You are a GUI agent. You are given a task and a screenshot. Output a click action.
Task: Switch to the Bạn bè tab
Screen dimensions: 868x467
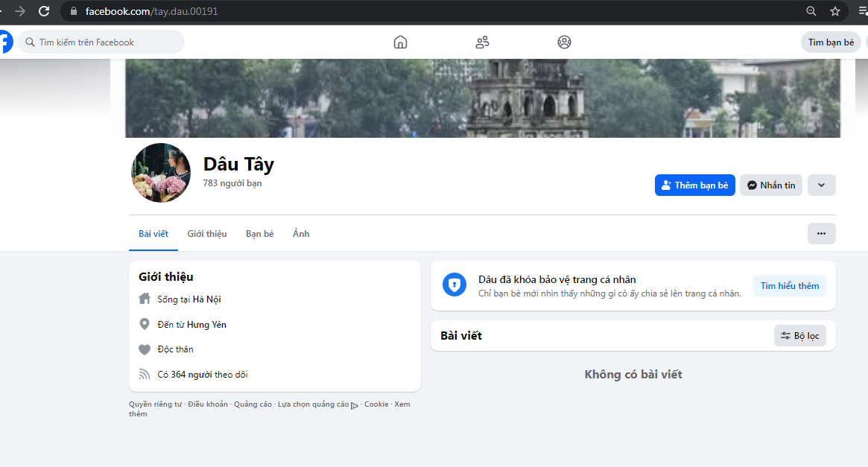(259, 234)
